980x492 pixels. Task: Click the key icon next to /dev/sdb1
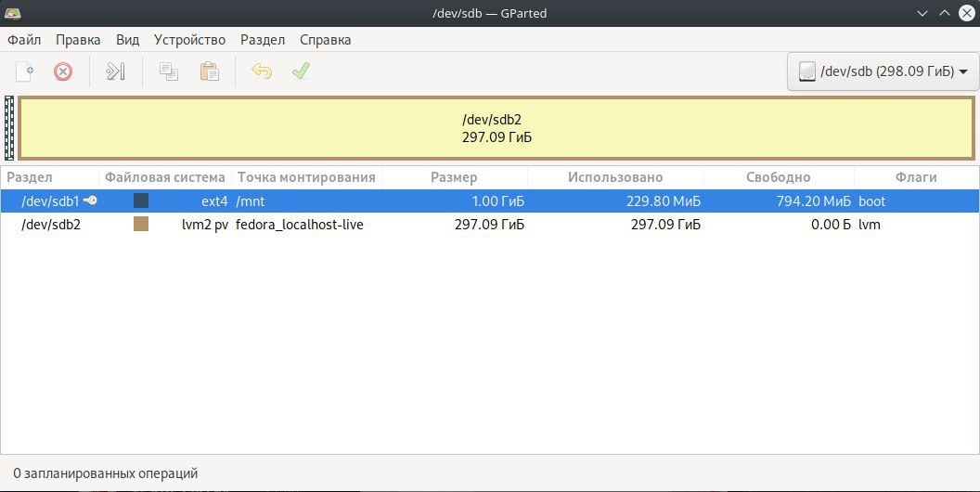(90, 201)
